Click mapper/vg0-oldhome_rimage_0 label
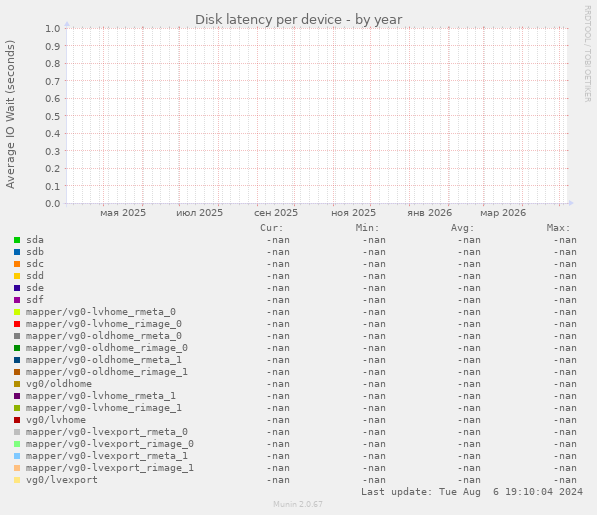Image resolution: width=597 pixels, height=515 pixels. 107,348
